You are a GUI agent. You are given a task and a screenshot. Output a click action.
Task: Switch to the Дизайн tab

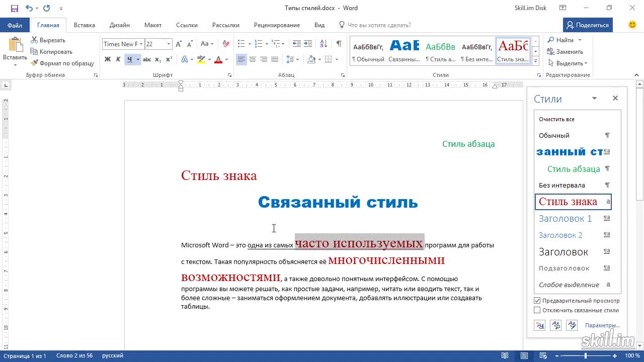[x=120, y=25]
